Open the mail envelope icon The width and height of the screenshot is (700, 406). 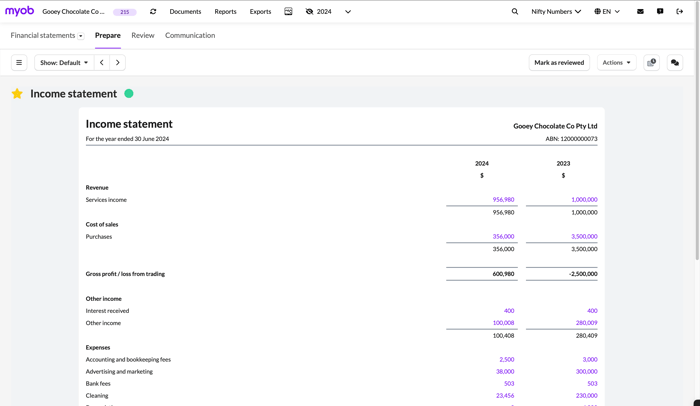[640, 12]
